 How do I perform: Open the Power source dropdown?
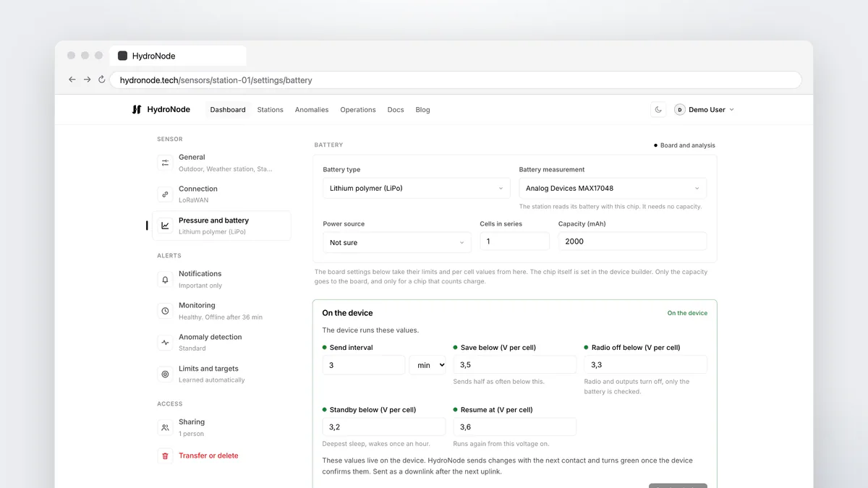[x=397, y=242]
